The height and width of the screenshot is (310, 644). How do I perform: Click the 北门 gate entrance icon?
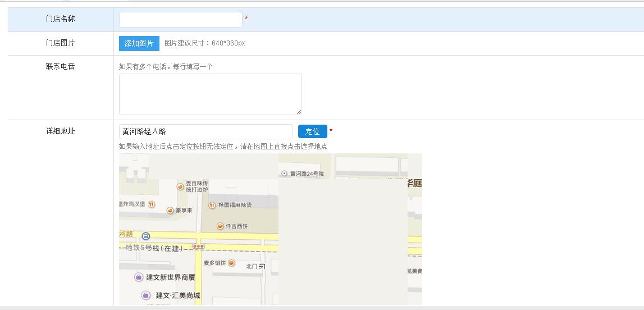[x=262, y=266]
